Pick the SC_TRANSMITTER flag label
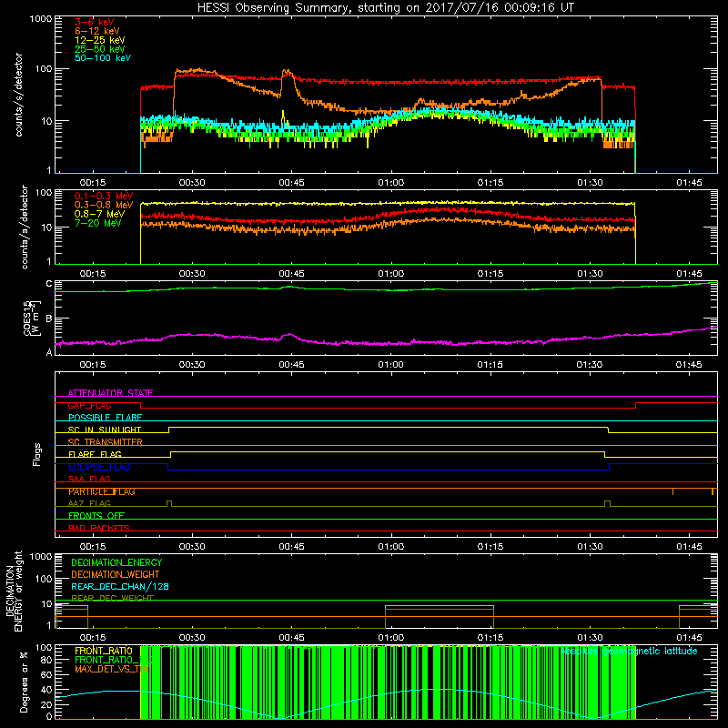Image resolution: width=728 pixels, height=728 pixels. click(105, 442)
